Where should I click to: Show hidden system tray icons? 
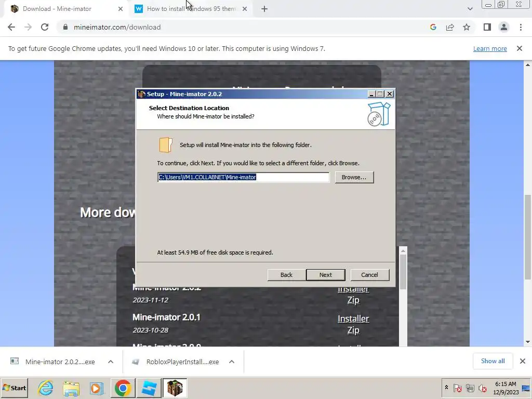[446, 388]
